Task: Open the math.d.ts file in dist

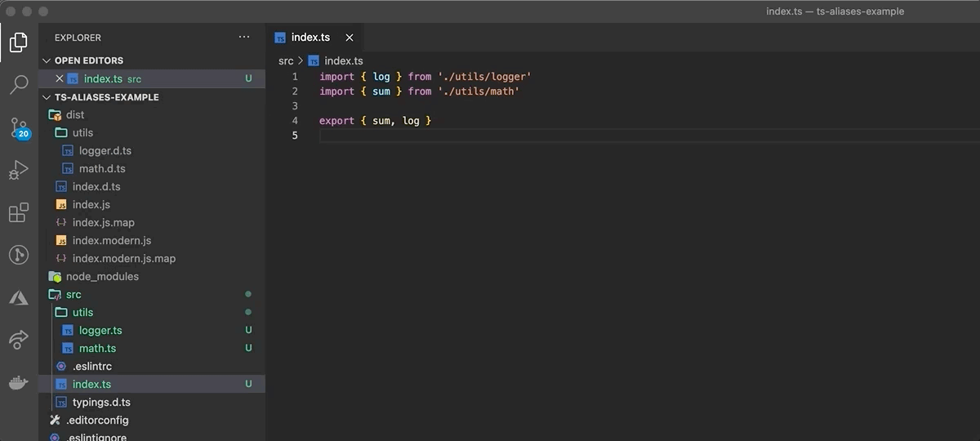Action: pos(102,169)
